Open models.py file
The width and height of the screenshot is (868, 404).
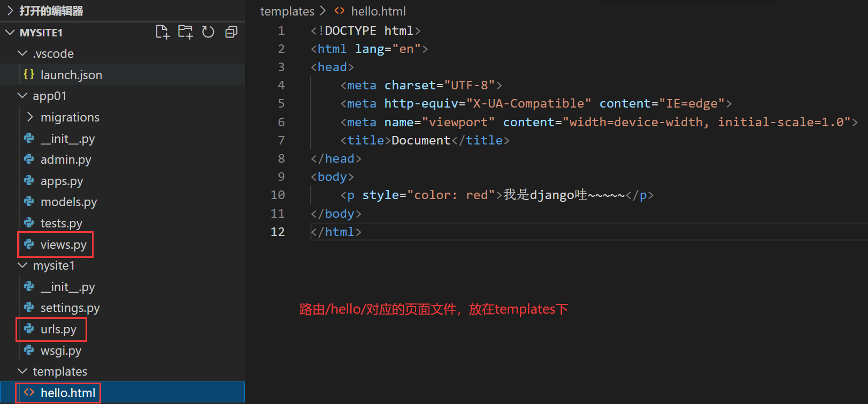coord(69,202)
